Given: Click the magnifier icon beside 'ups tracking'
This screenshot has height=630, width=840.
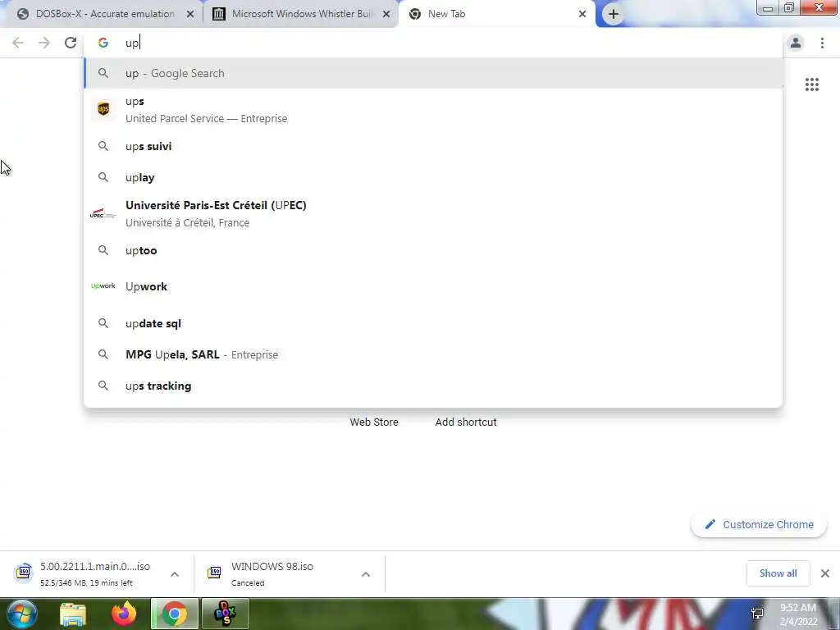Looking at the screenshot, I should 103,386.
